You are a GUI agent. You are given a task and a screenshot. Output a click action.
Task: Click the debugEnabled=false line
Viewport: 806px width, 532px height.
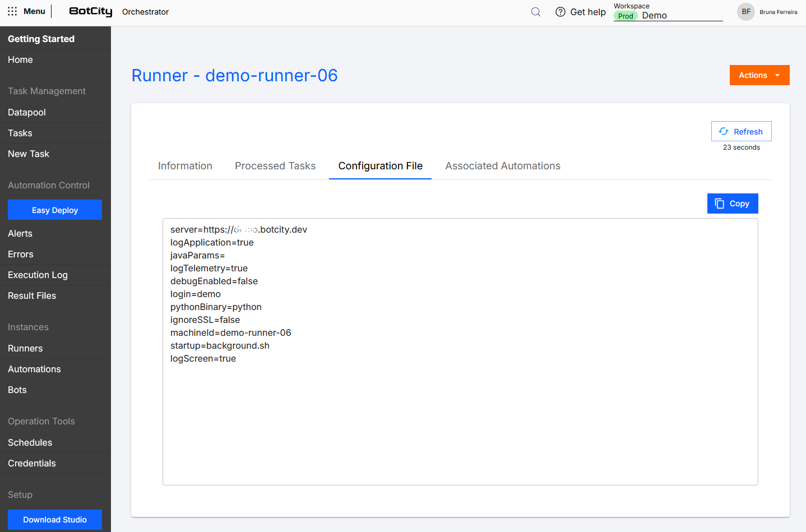(214, 281)
